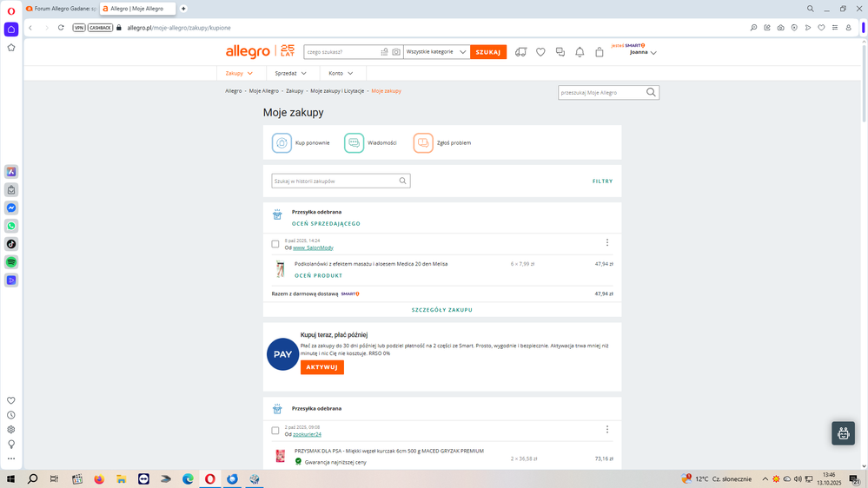Click camera image search icon in search box
The height and width of the screenshot is (488, 868).
pyautogui.click(x=396, y=52)
